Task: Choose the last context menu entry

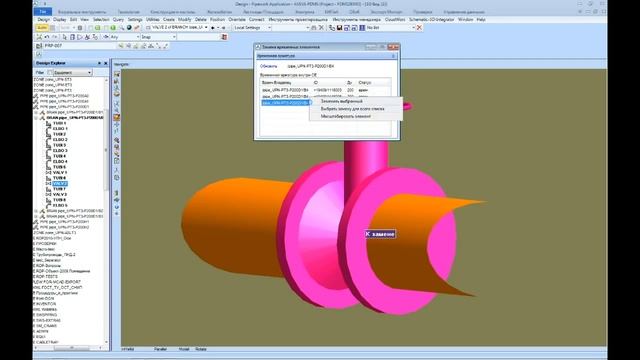Action: pyautogui.click(x=356, y=116)
